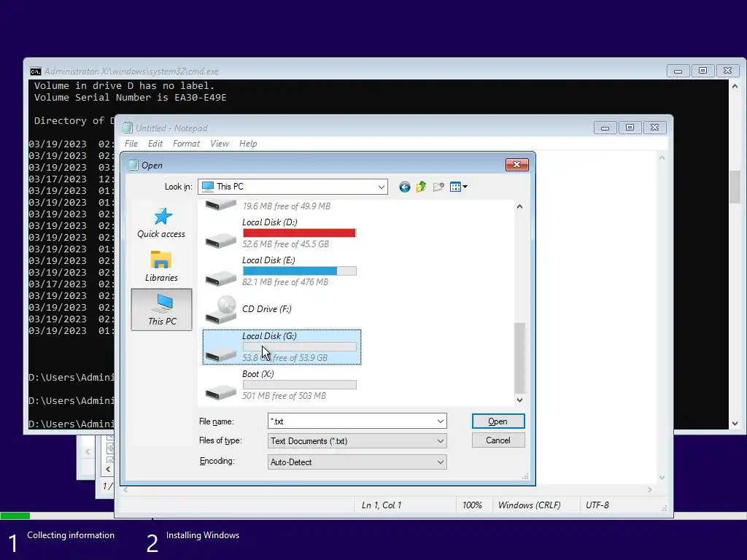The height and width of the screenshot is (560, 747).
Task: Click the cmd window scroll up arrow
Action: [735, 86]
